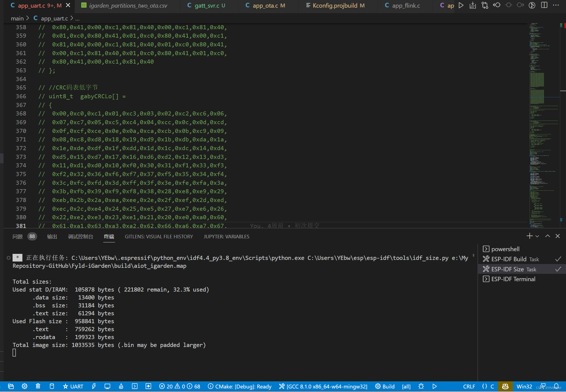The width and height of the screenshot is (566, 392).
Task: Click the next revision arrow icon
Action: (520, 5)
